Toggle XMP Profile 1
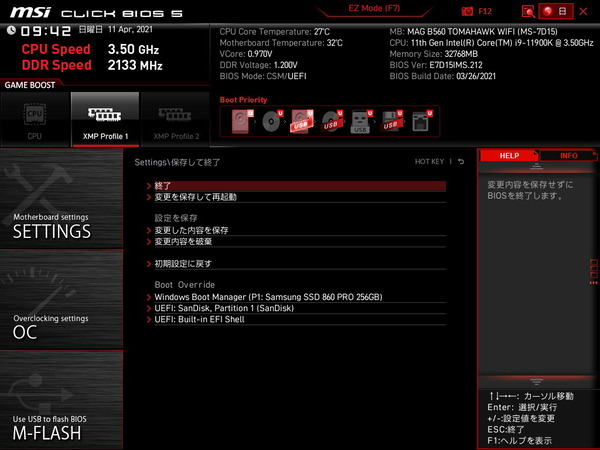 (105, 119)
